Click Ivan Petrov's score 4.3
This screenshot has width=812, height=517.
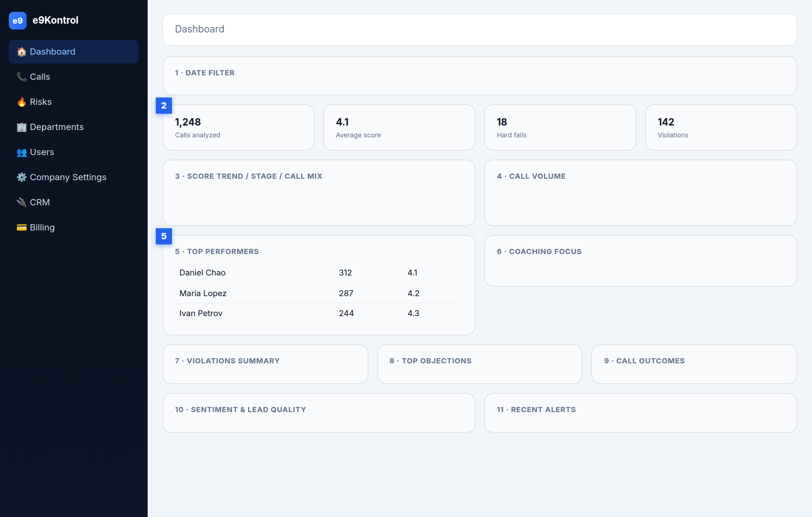(413, 313)
